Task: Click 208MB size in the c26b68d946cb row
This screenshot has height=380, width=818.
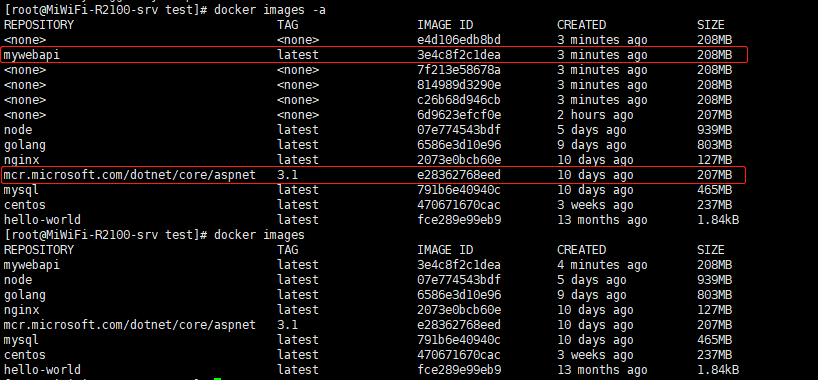Action: [x=714, y=100]
